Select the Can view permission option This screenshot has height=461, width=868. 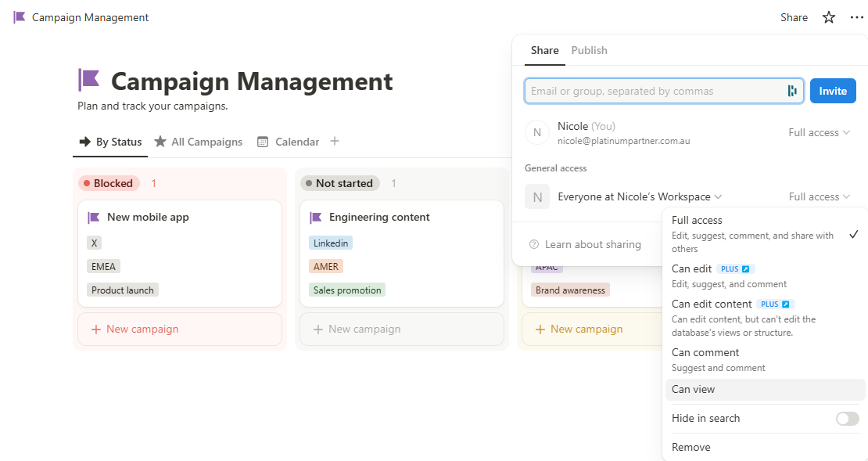765,390
